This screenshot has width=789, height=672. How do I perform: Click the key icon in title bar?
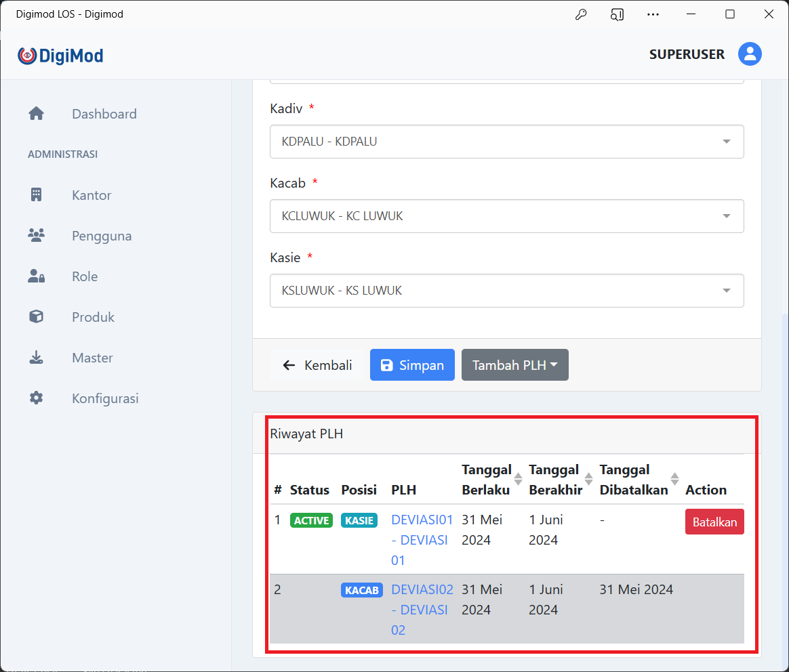[581, 14]
